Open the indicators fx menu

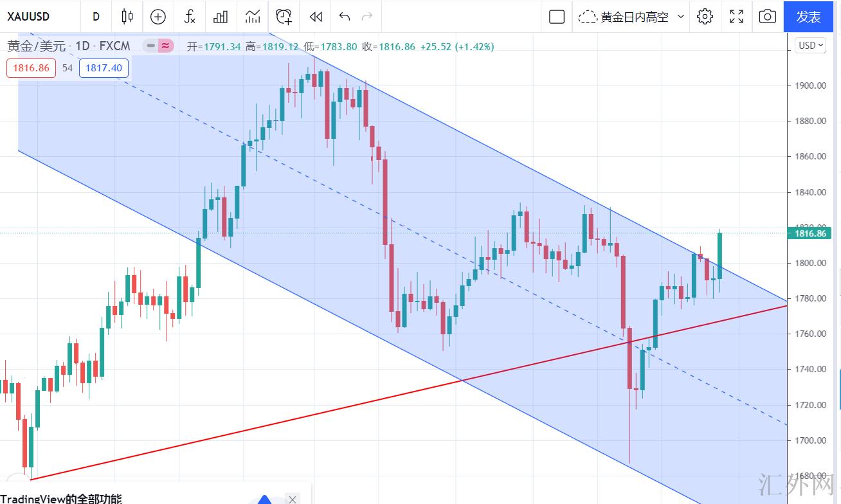click(189, 17)
